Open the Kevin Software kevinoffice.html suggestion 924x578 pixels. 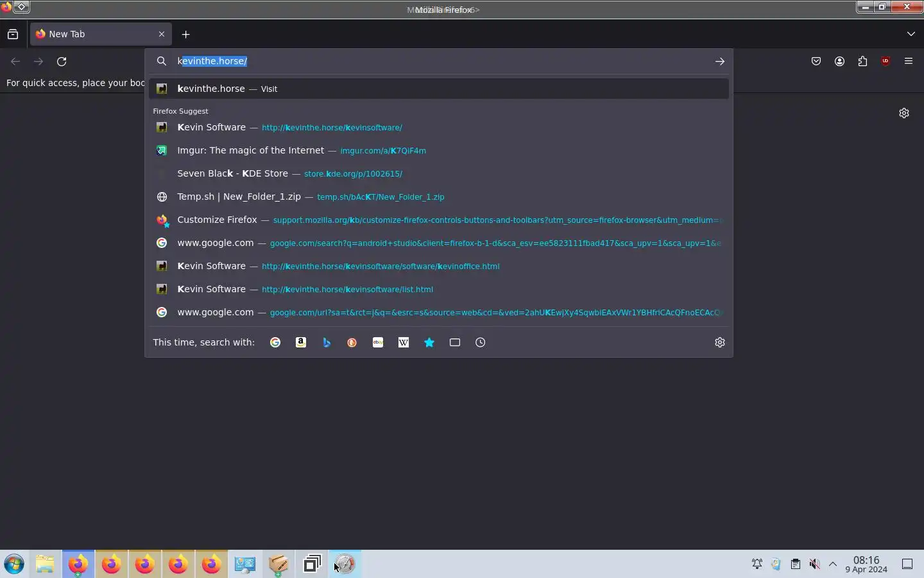[439, 266]
